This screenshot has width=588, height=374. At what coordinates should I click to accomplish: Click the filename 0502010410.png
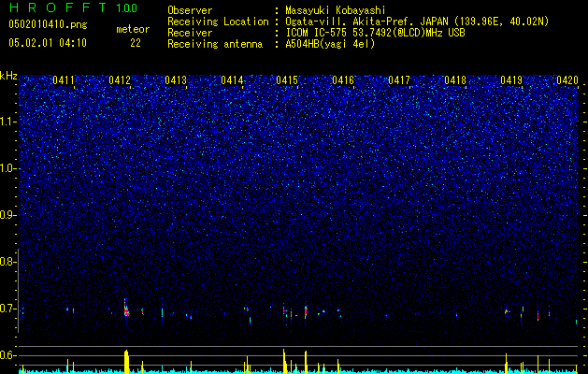point(48,25)
